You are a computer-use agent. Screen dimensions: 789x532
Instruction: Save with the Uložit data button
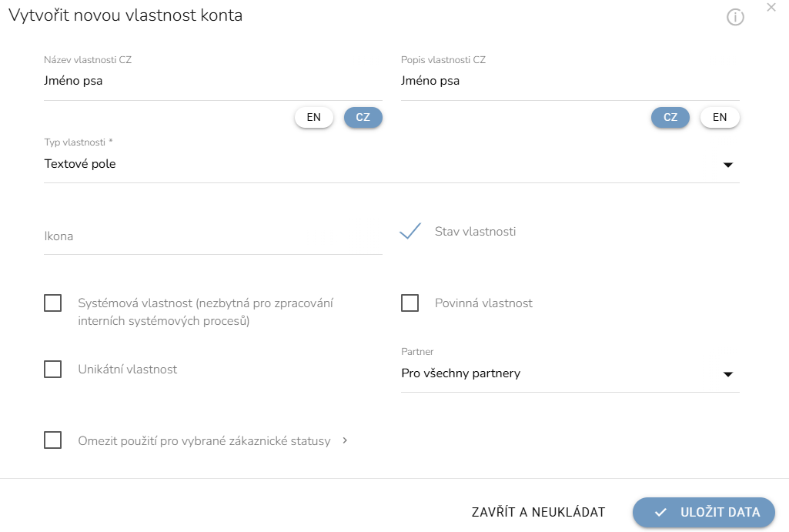tap(704, 513)
